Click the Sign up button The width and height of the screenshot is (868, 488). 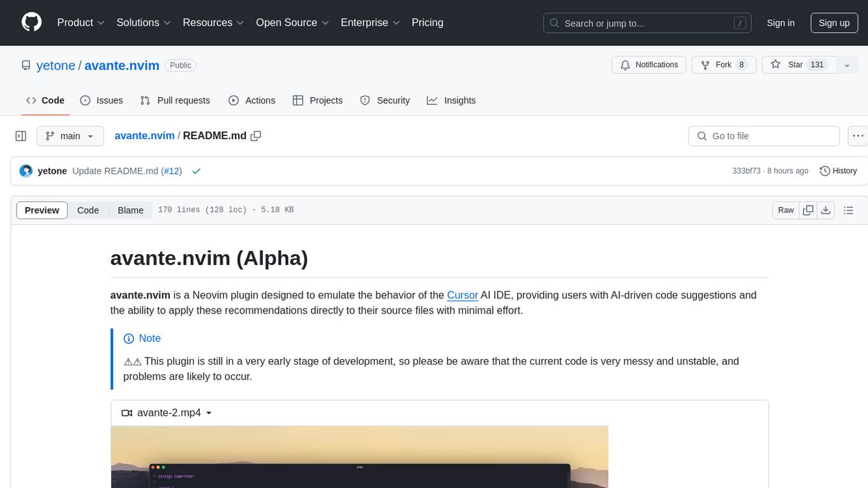click(x=834, y=23)
